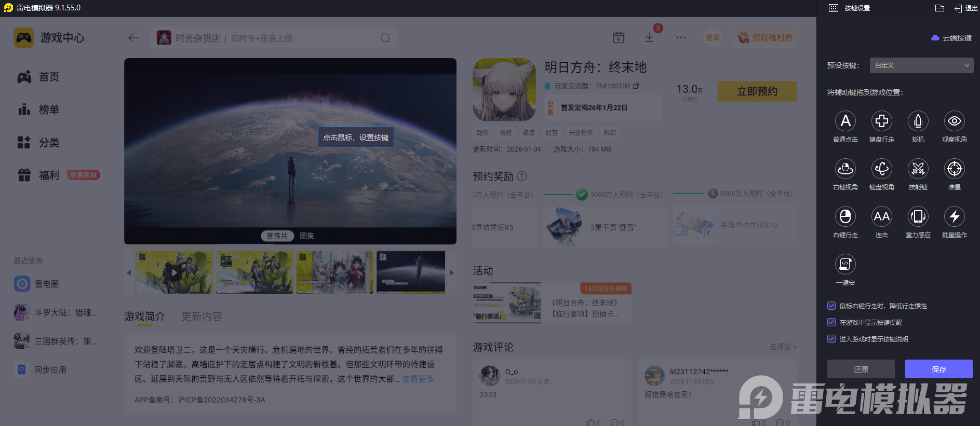This screenshot has width=980, height=426.
Task: Select the 准星 crosshair icon
Action: (x=954, y=169)
